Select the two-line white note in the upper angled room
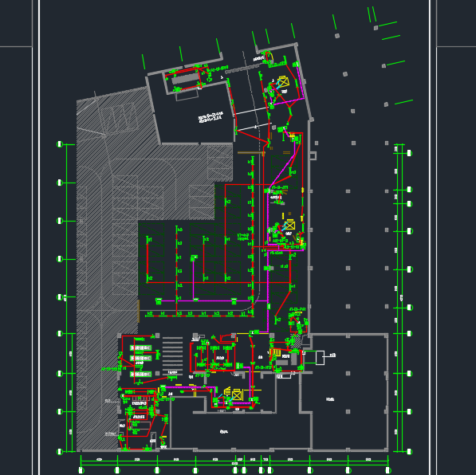 point(210,117)
